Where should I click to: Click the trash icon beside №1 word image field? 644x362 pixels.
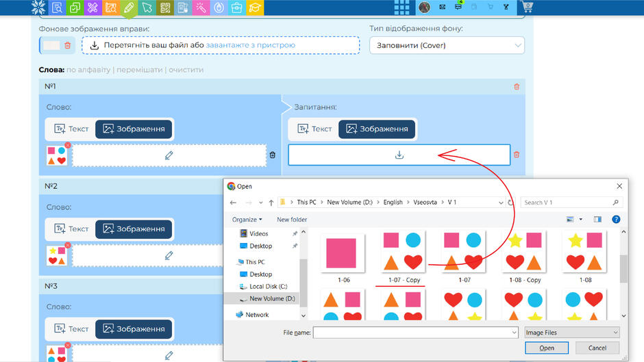point(272,155)
